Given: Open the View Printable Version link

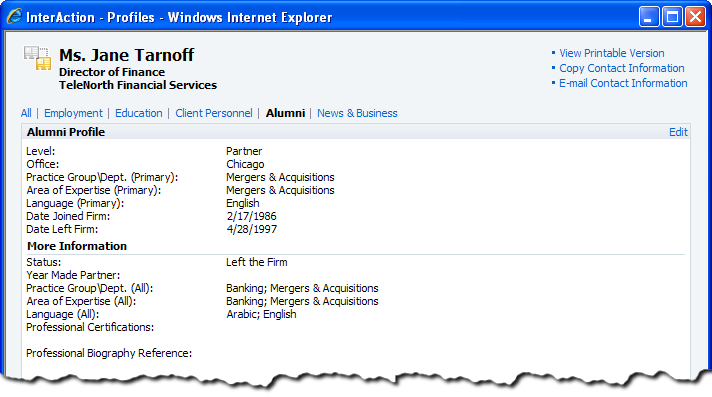Looking at the screenshot, I should [x=611, y=53].
